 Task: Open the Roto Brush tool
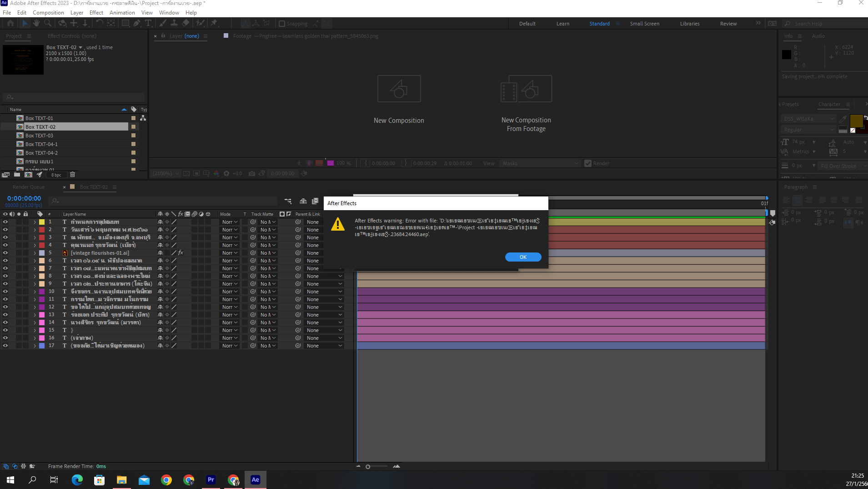tap(200, 23)
